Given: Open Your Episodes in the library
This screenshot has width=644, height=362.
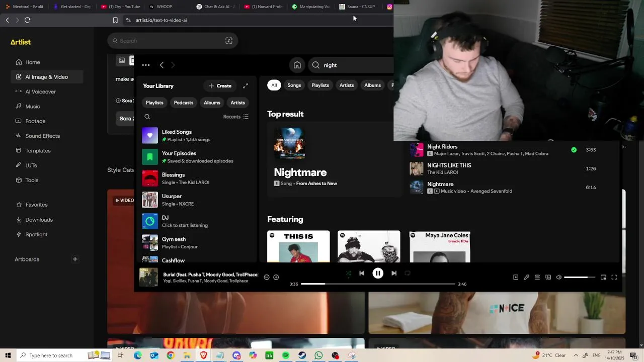Looking at the screenshot, I should pyautogui.click(x=196, y=157).
